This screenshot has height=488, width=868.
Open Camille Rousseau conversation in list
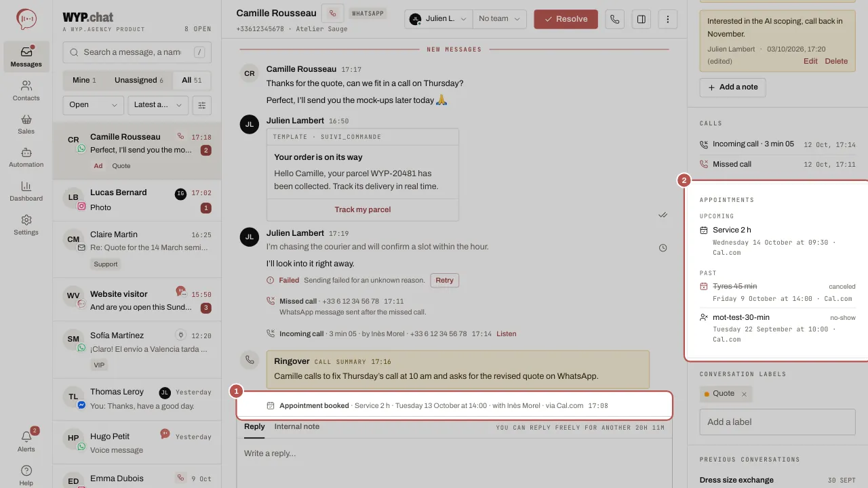pos(137,151)
